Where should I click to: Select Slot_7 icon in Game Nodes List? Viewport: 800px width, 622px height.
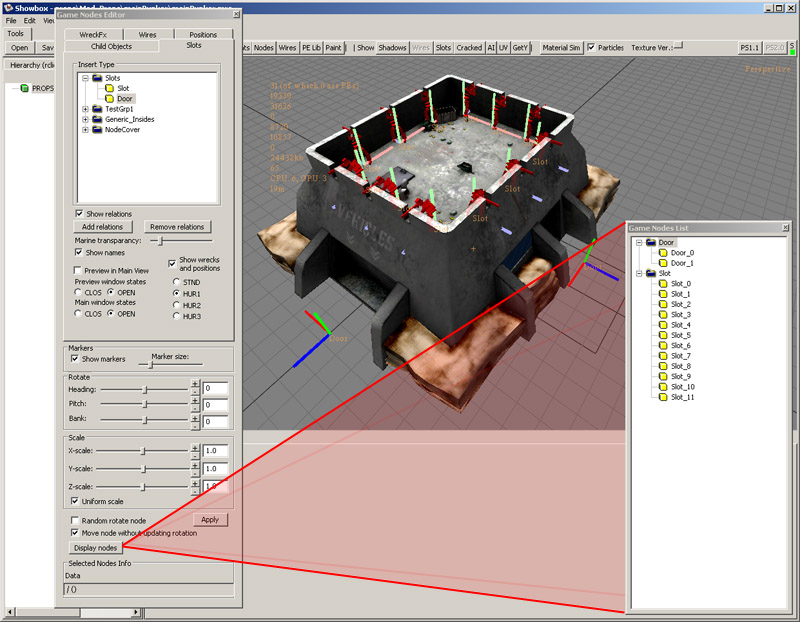[x=663, y=356]
